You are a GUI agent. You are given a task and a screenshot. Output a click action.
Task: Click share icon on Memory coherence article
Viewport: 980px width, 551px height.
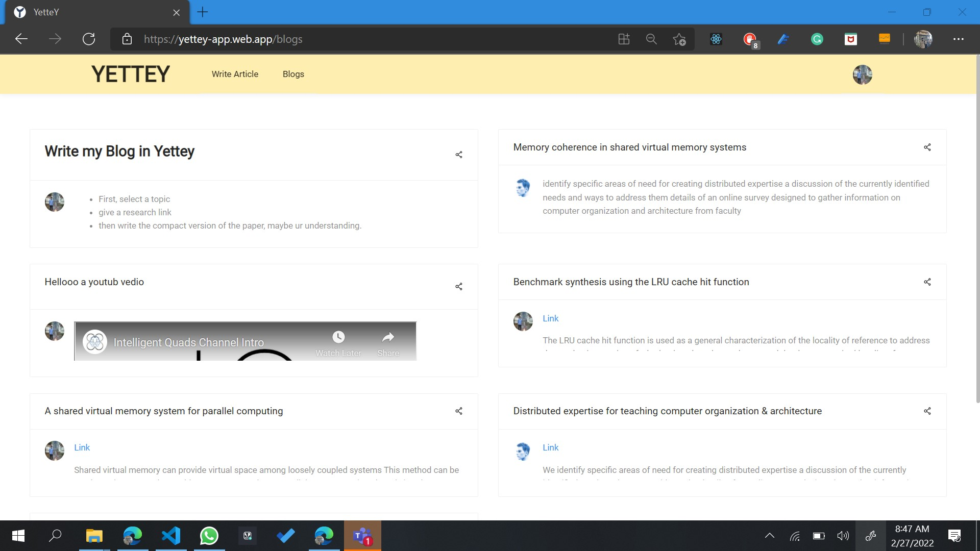click(x=927, y=147)
